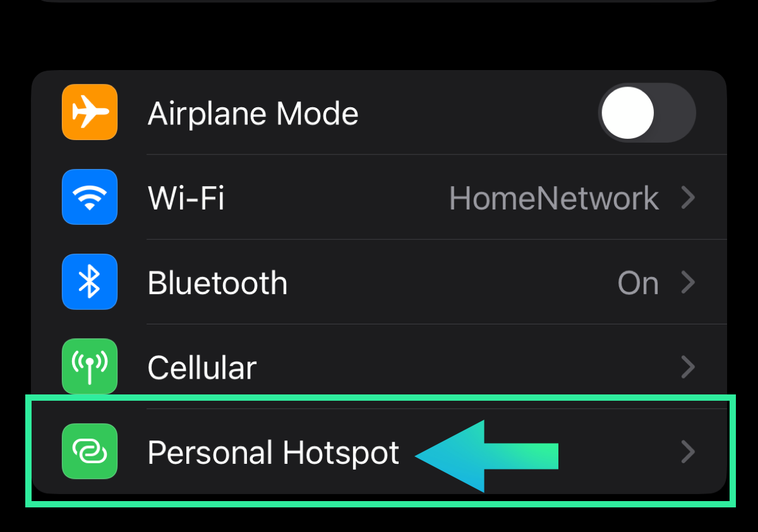
Task: Open the Cellular menu entry
Action: (202, 367)
